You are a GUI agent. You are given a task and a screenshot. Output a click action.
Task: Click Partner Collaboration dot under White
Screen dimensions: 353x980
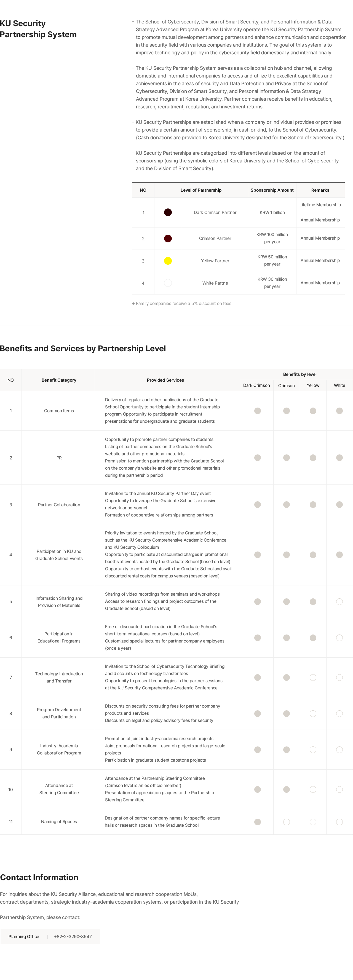[x=339, y=504]
